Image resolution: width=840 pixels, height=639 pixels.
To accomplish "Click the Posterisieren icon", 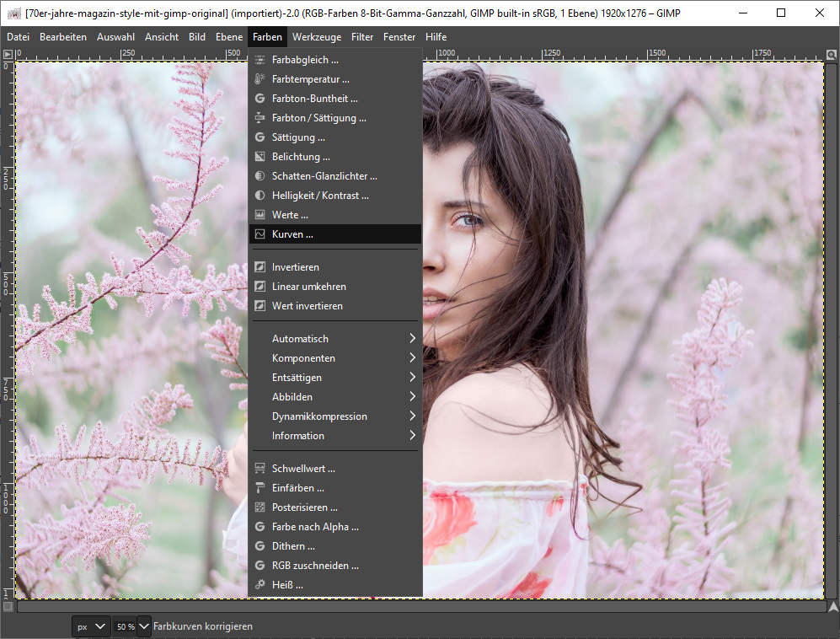I will 260,507.
